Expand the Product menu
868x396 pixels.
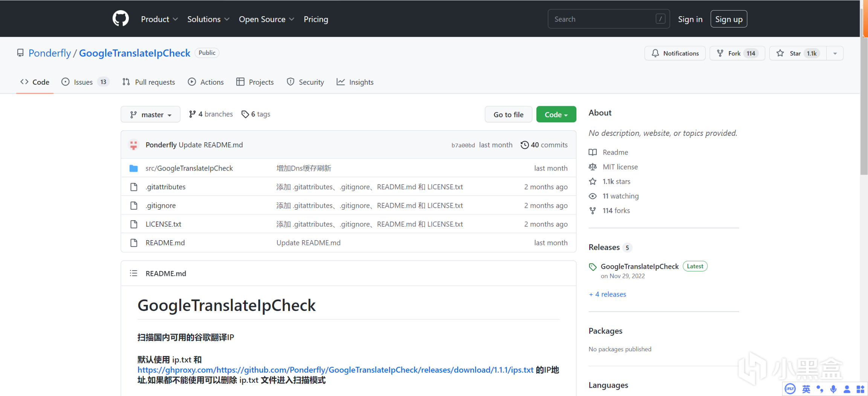point(159,19)
